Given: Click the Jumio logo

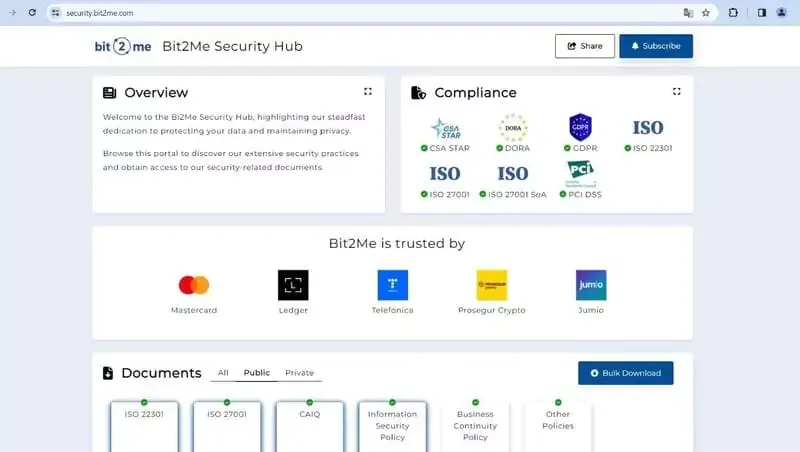Looking at the screenshot, I should tap(591, 285).
